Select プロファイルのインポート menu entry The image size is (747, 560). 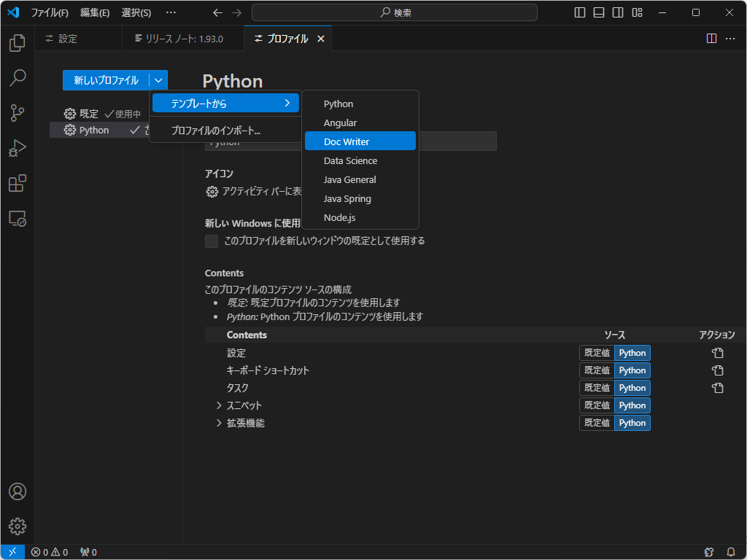(x=216, y=131)
